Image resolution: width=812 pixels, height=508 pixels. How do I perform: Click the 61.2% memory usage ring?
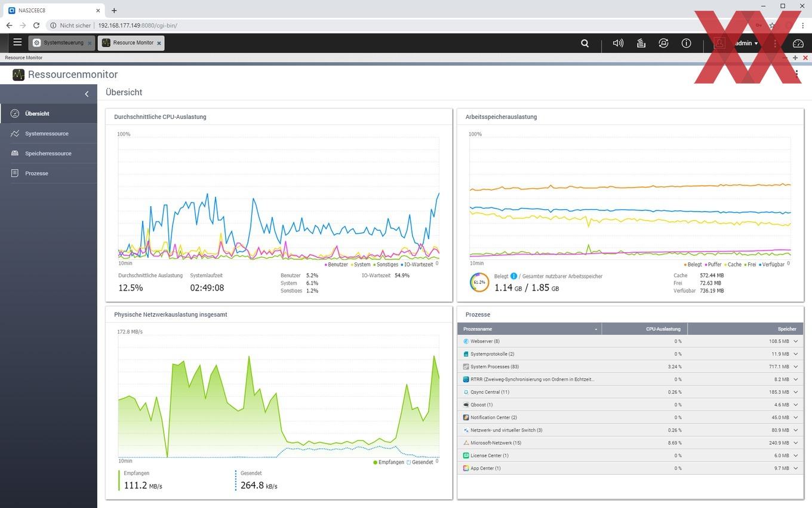(479, 282)
